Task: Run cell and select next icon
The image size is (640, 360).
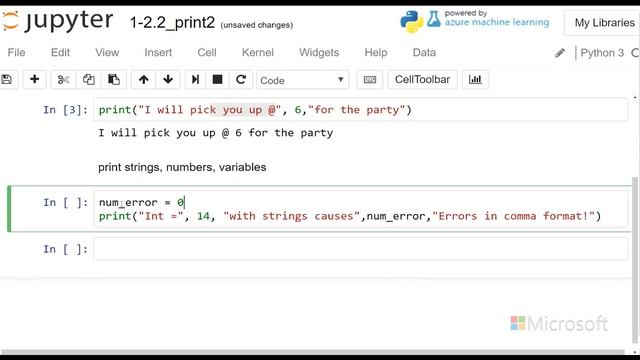Action: pyautogui.click(x=196, y=79)
